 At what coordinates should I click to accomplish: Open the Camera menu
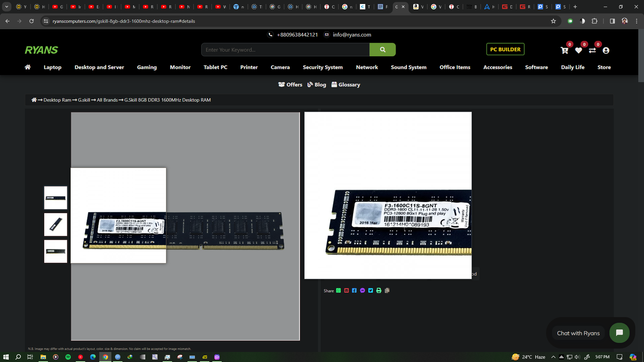280,67
